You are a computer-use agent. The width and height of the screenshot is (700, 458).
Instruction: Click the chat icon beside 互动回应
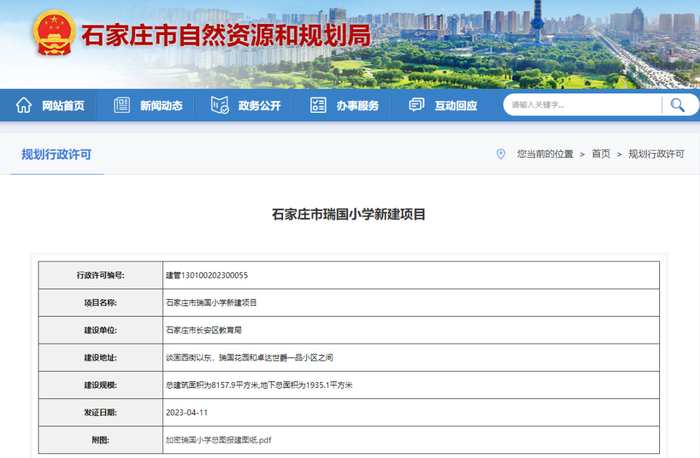click(x=417, y=106)
